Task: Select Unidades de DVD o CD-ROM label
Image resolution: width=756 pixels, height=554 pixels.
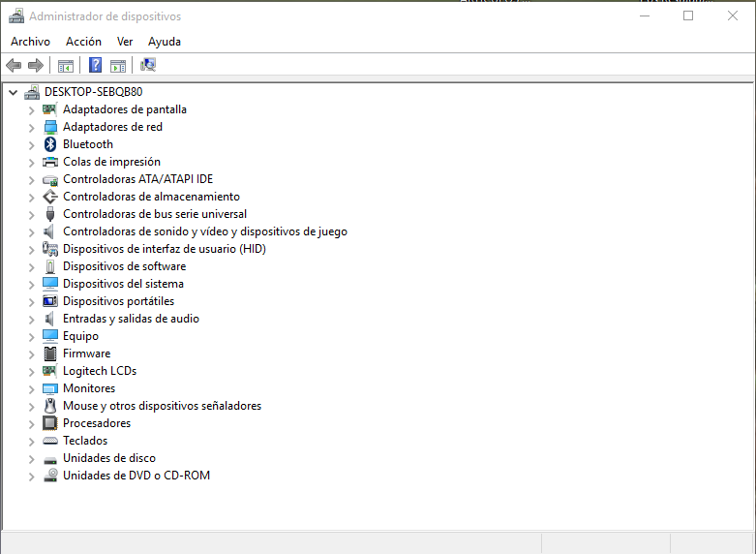Action: coord(136,476)
